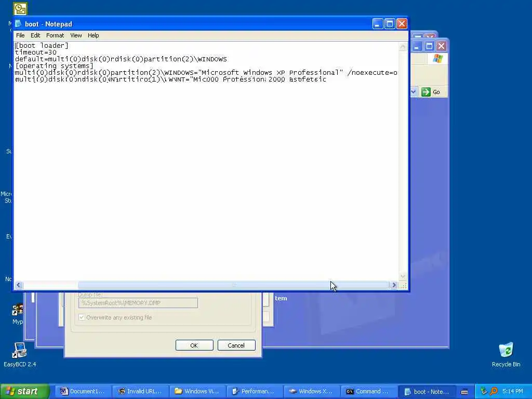Viewport: 532px width, 399px height.
Task: Switch to Command Prompt taskbar button
Action: point(368,391)
